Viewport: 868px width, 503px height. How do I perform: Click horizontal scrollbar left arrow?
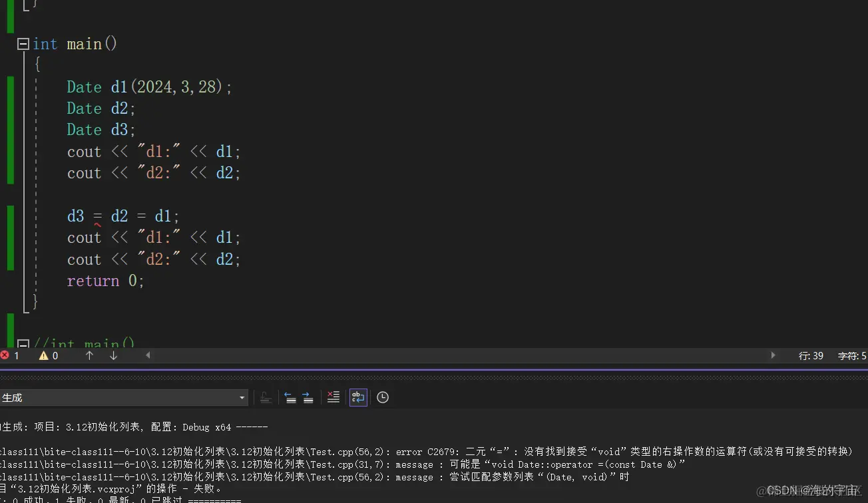point(148,356)
